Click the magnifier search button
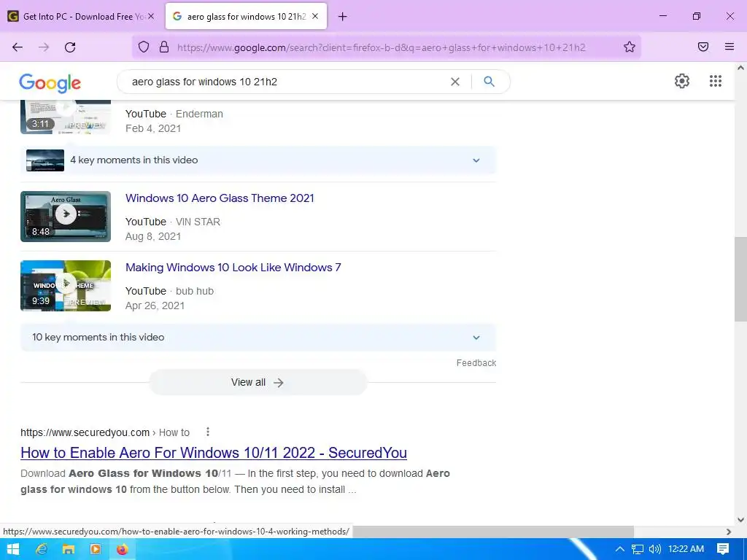The height and width of the screenshot is (560, 747). pyautogui.click(x=489, y=82)
